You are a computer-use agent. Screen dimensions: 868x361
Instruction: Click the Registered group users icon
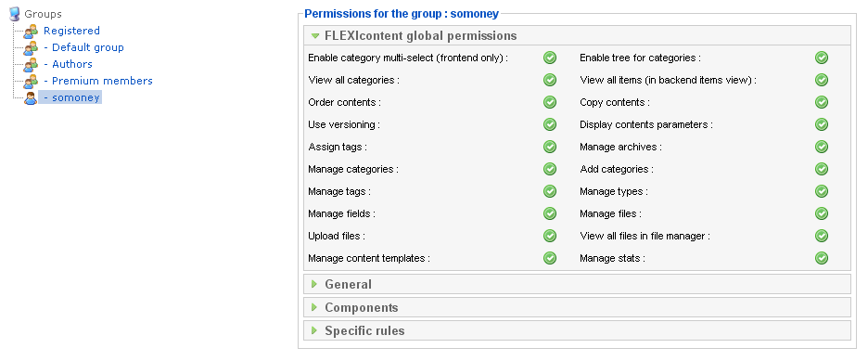click(x=31, y=31)
